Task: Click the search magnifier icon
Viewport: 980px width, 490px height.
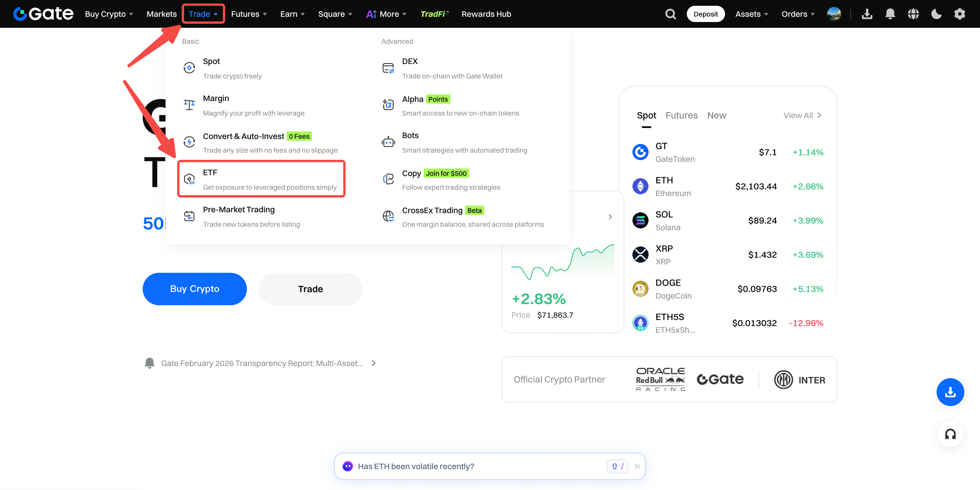Action: click(670, 14)
